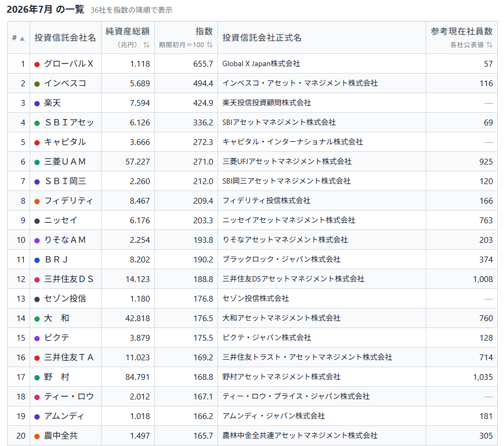
Task: Click 楽天投信投資顧問株式会社 formal name
Action: pyautogui.click(x=267, y=103)
